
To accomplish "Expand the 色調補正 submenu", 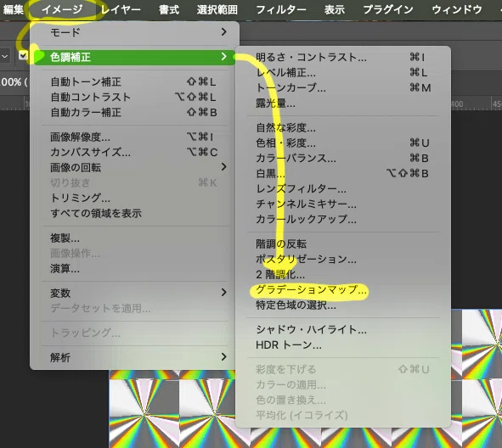I will (x=134, y=57).
